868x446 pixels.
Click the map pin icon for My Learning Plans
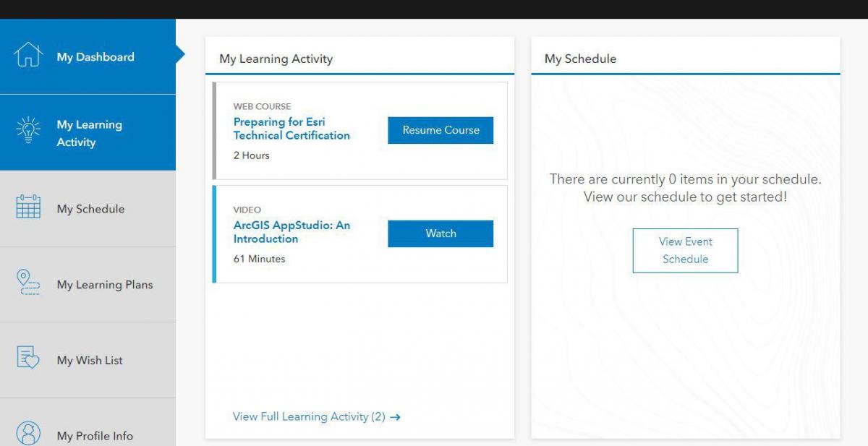coord(28,283)
